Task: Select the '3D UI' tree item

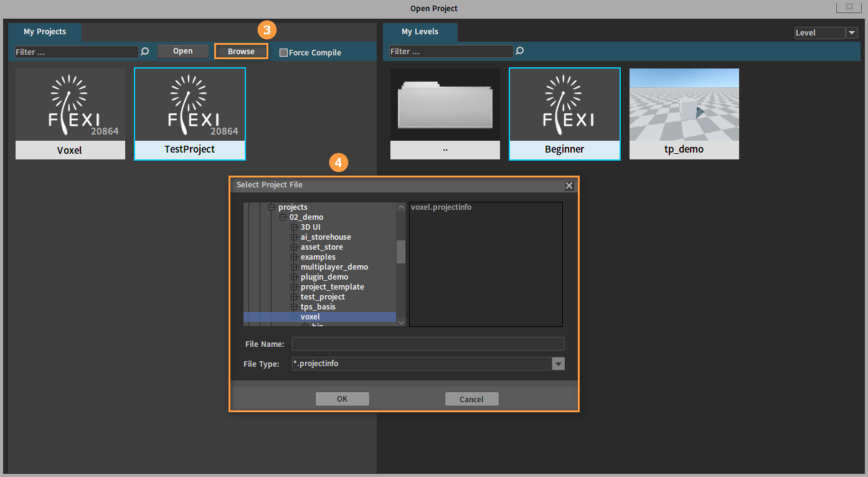Action: tap(311, 227)
